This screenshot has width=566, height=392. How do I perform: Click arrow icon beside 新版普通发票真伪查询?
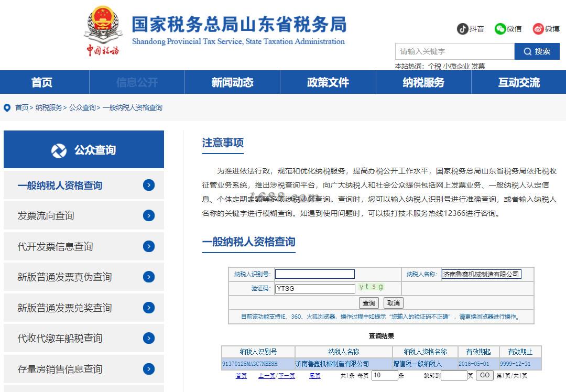pyautogui.click(x=149, y=277)
